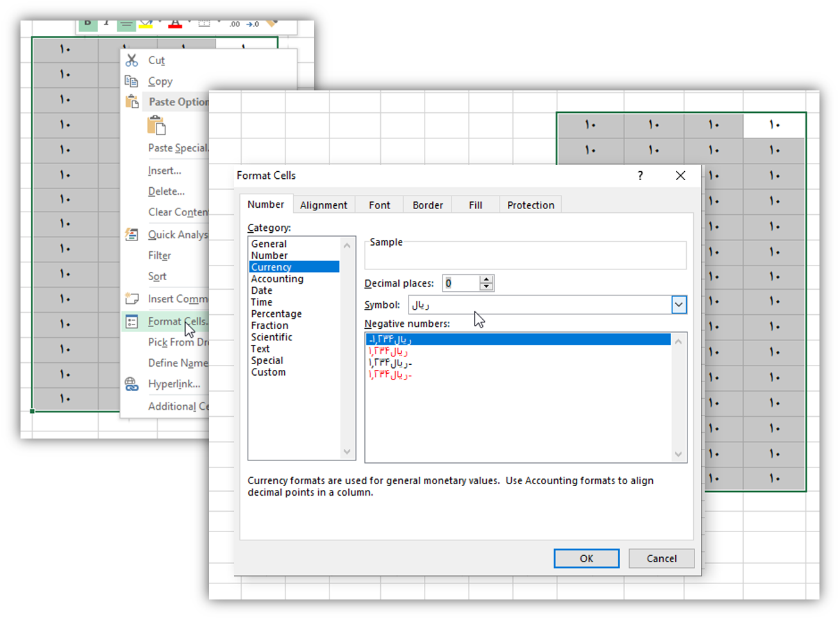This screenshot has width=840, height=620.
Task: Click the Copy icon in context menu
Action: coord(131,81)
